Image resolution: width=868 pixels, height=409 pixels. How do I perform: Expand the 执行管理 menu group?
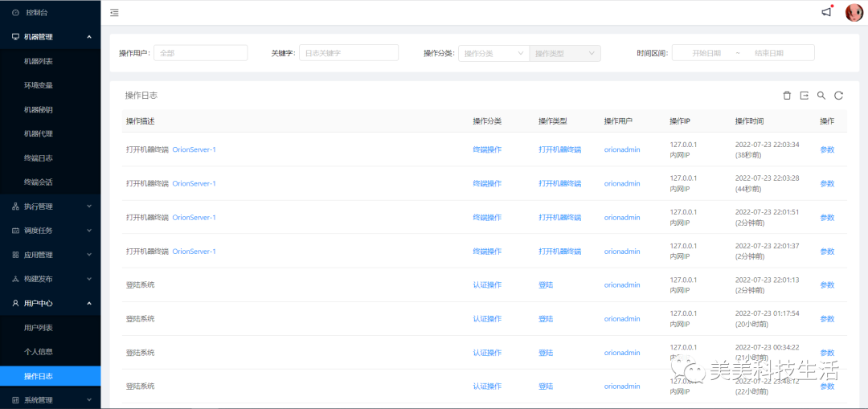(51, 207)
